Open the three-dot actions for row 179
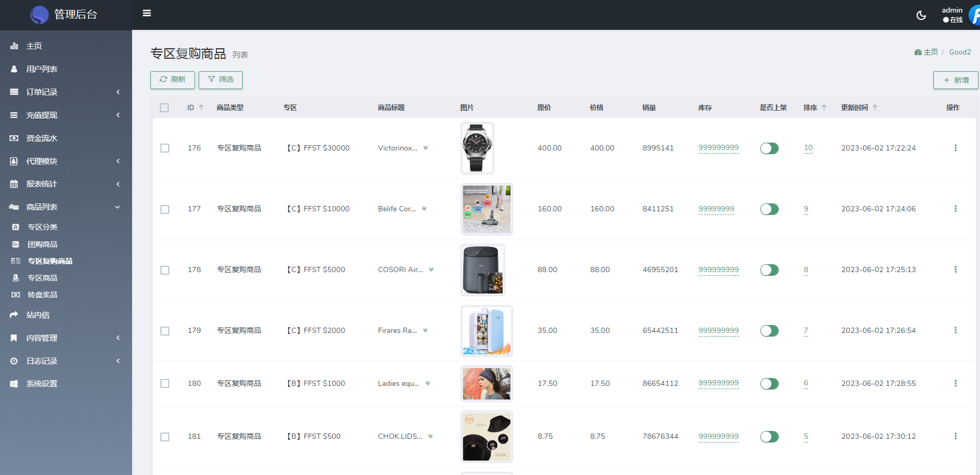Image resolution: width=980 pixels, height=475 pixels. pyautogui.click(x=955, y=330)
